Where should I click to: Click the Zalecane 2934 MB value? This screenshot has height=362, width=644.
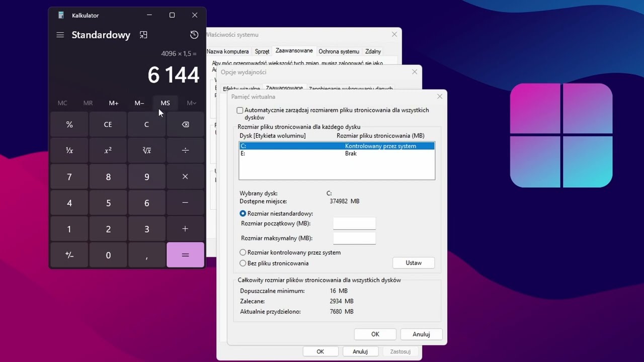point(342,301)
